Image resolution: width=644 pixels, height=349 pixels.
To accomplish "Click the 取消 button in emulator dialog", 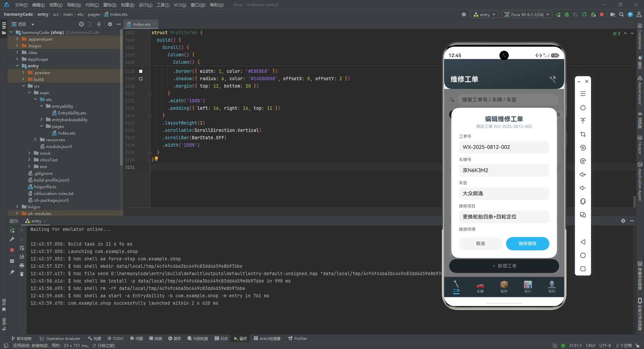I will [x=480, y=244].
